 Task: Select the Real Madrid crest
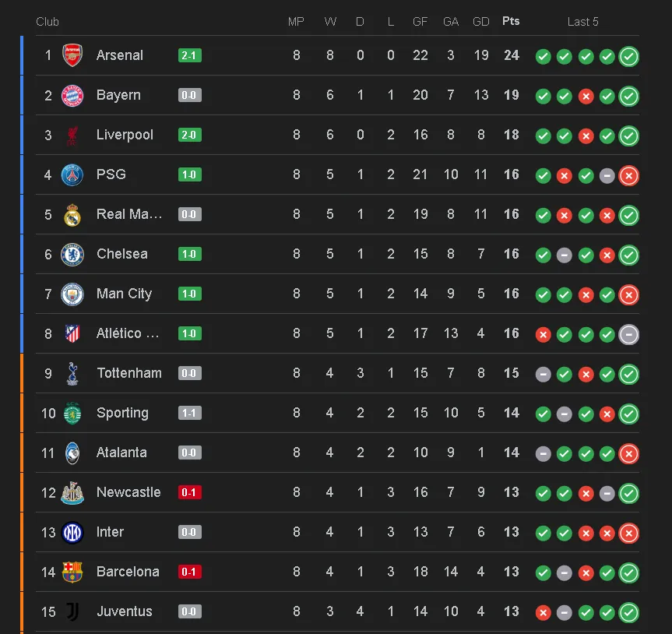72,214
